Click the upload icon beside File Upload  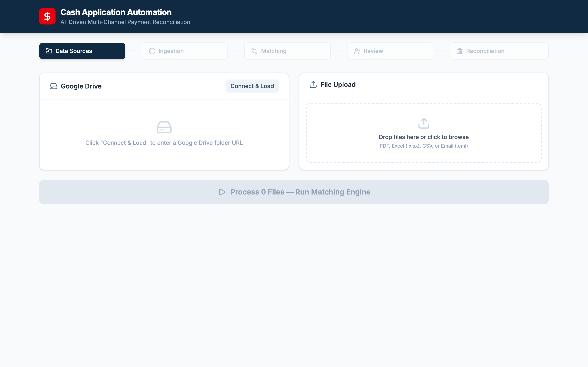point(313,84)
